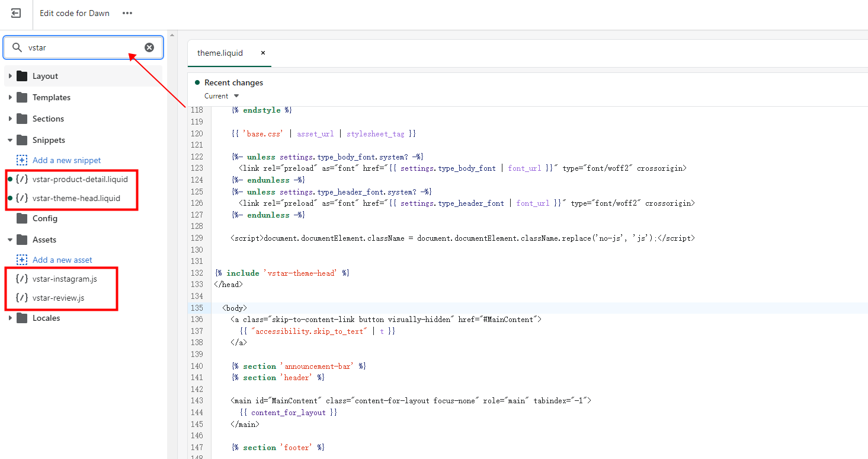868x459 pixels.
Task: Click the search magnifier icon
Action: coord(17,47)
